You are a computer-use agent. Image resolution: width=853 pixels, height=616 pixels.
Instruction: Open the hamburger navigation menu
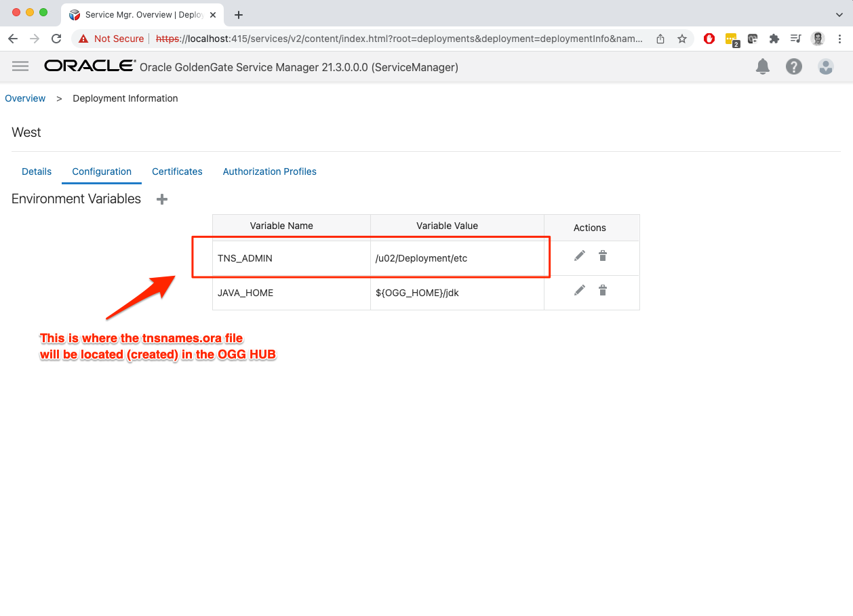[x=20, y=66]
